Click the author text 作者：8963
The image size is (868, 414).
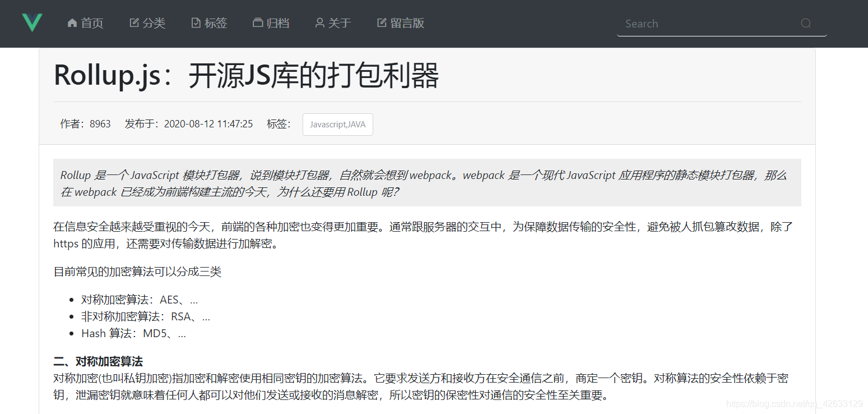[x=85, y=124]
